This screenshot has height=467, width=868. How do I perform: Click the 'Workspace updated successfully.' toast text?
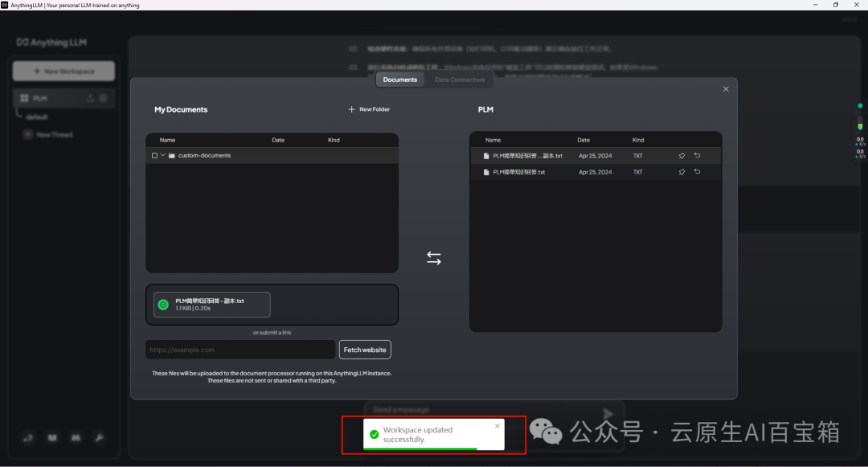click(418, 434)
